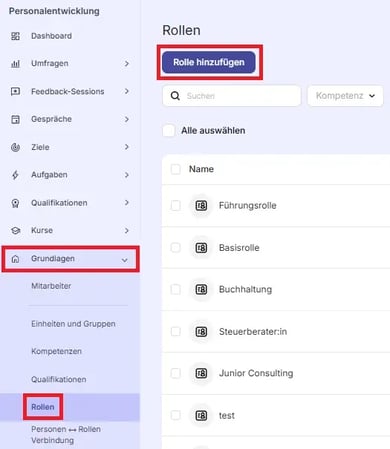Expand the Umfragen submenu chevron
Image resolution: width=390 pixels, height=449 pixels.
[127, 63]
